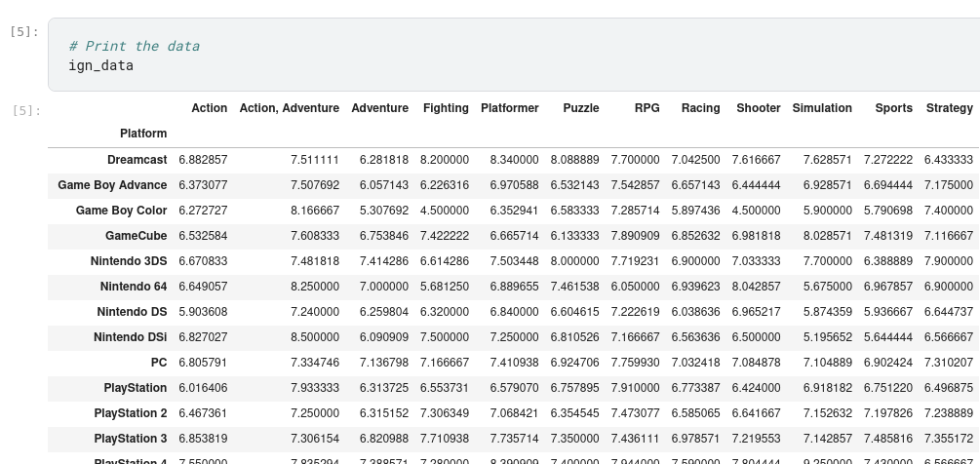The image size is (980, 464).
Task: Click the Strategy column header
Action: coord(949,108)
